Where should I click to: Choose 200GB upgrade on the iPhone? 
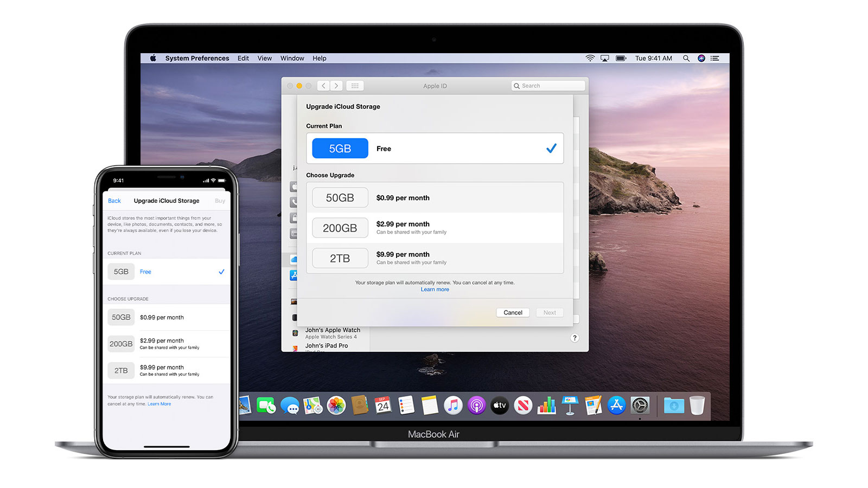point(167,344)
